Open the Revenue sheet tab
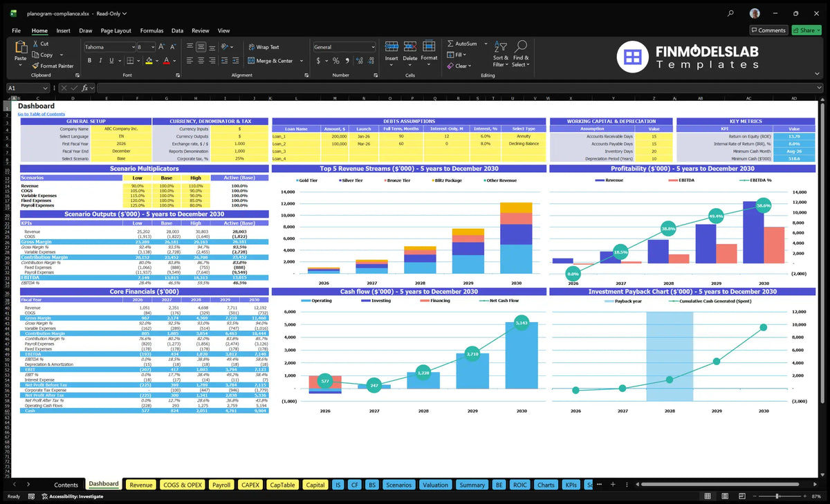 pyautogui.click(x=141, y=485)
